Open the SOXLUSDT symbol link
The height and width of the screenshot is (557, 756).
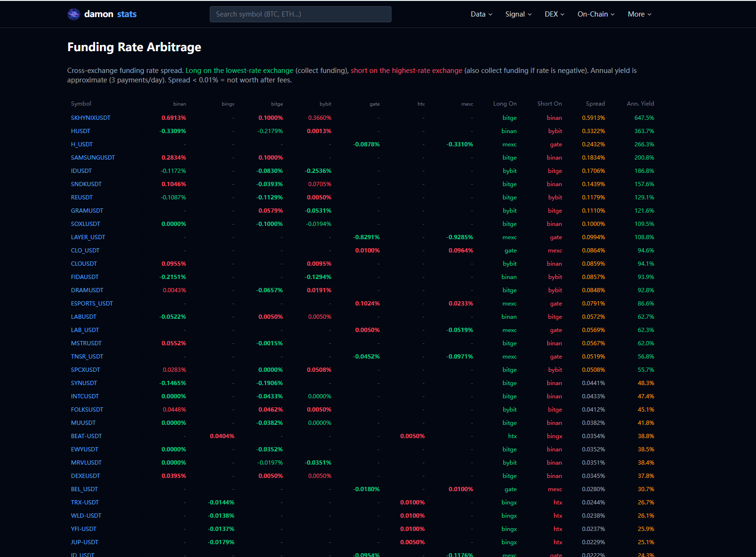coord(86,224)
